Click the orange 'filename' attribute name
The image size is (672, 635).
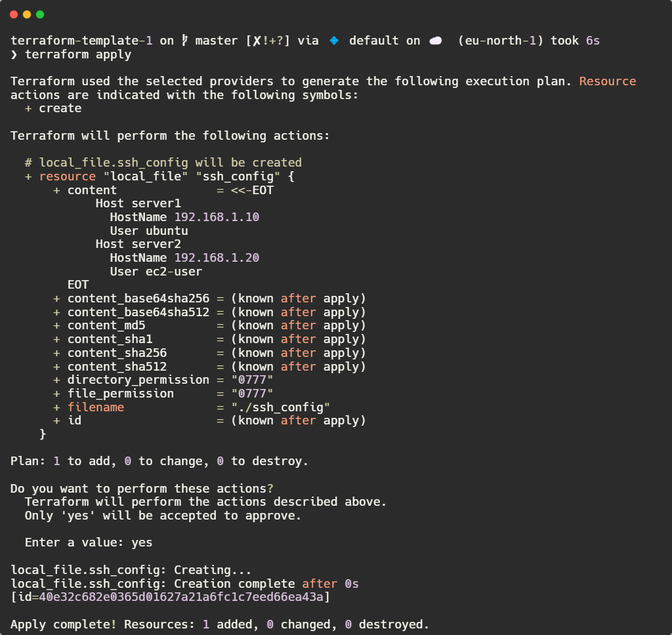pos(96,407)
